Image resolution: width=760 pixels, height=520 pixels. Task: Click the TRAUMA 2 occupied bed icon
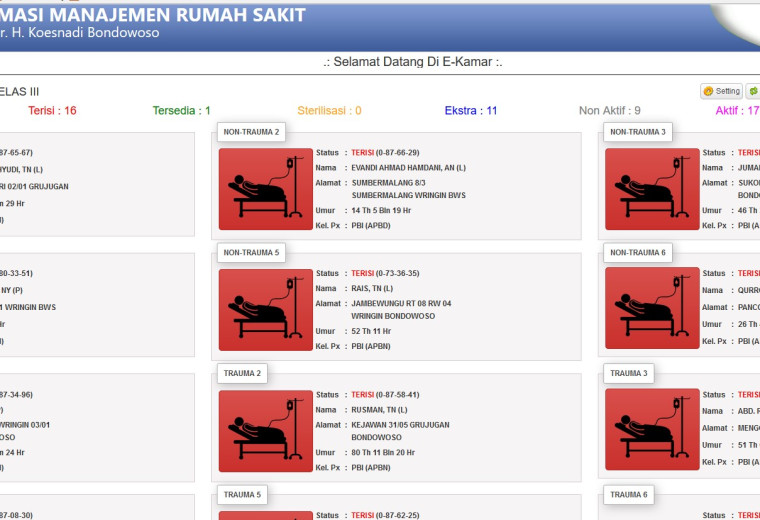click(x=266, y=431)
